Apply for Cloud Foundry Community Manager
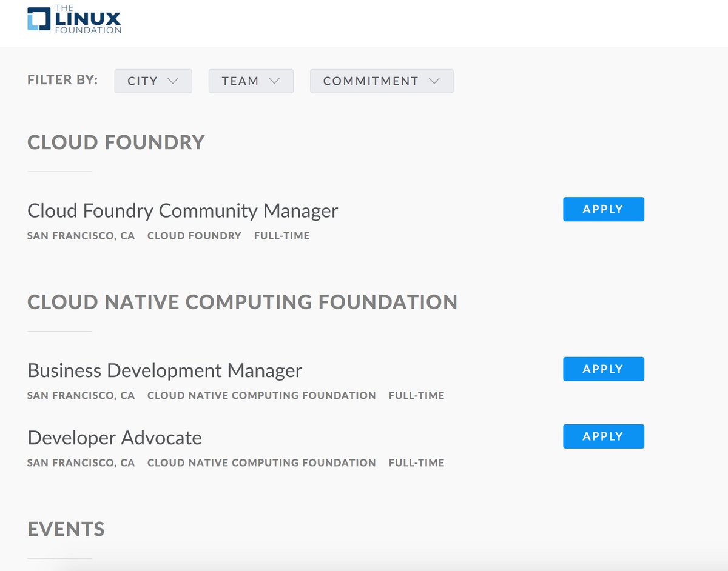The width and height of the screenshot is (728, 571). pyautogui.click(x=604, y=209)
